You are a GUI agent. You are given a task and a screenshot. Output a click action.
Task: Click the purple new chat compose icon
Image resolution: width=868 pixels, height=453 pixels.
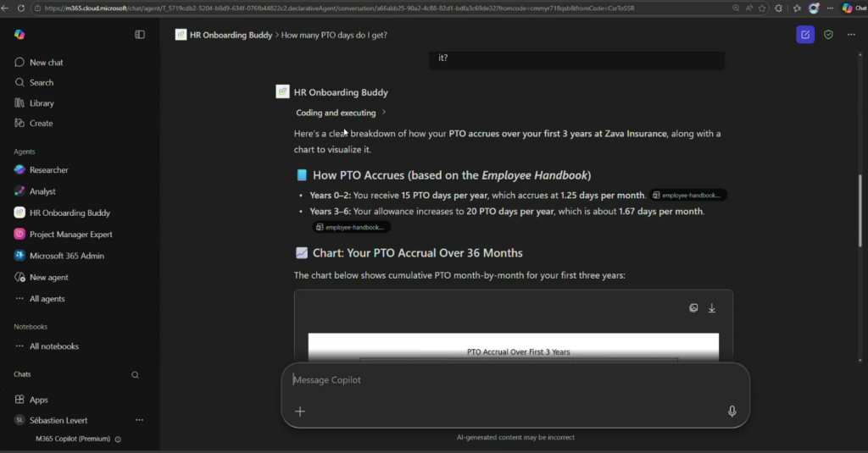[804, 35]
